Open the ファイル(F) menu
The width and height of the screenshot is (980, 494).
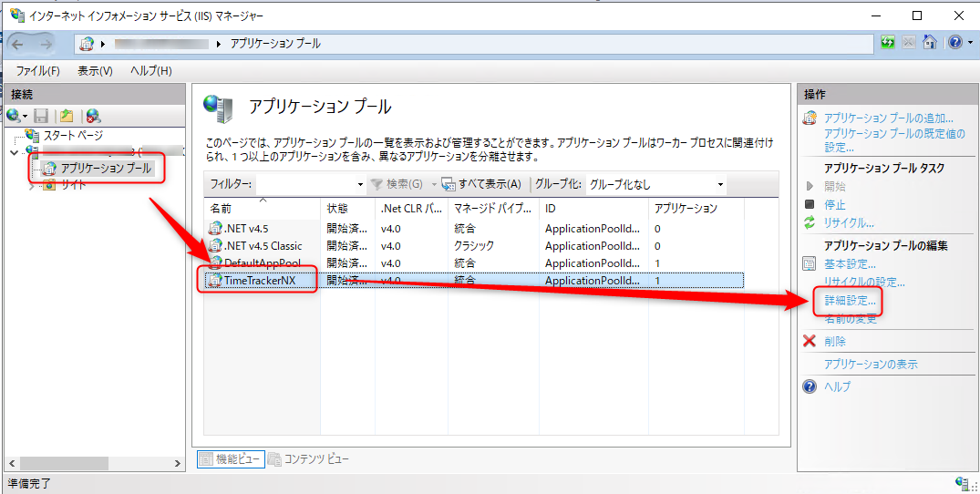(37, 71)
